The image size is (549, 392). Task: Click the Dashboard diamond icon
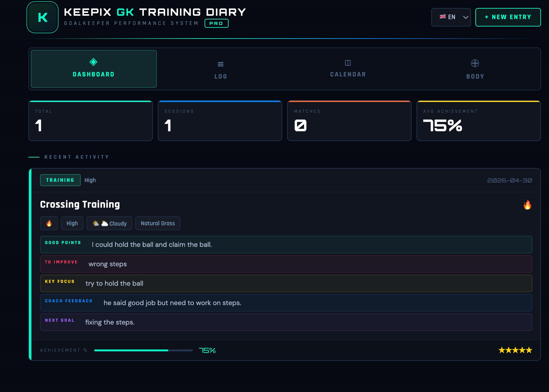point(93,62)
